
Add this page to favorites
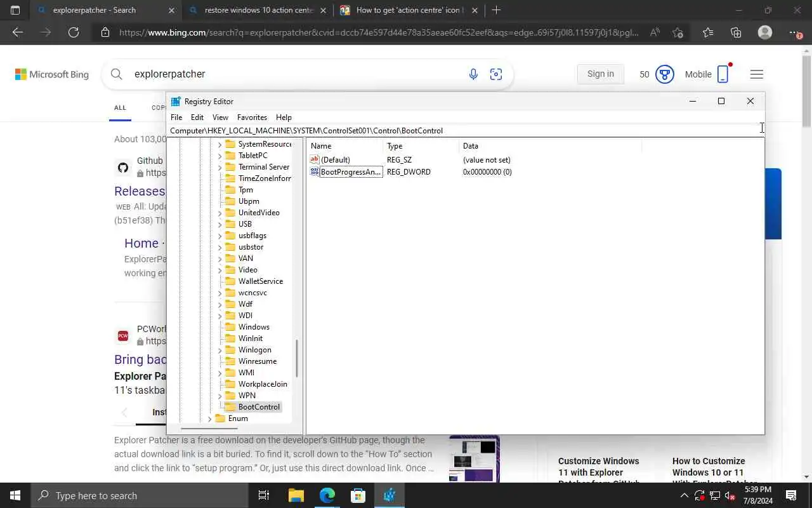678,32
